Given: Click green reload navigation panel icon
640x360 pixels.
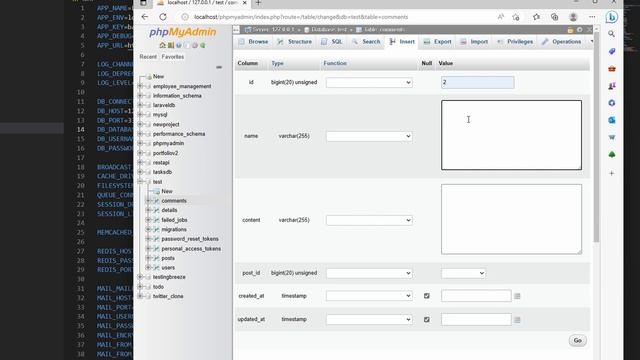Looking at the screenshot, I should [203, 45].
